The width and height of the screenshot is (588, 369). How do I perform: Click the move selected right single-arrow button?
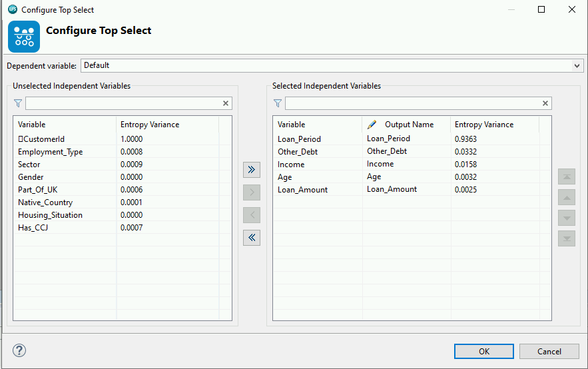pyautogui.click(x=252, y=192)
